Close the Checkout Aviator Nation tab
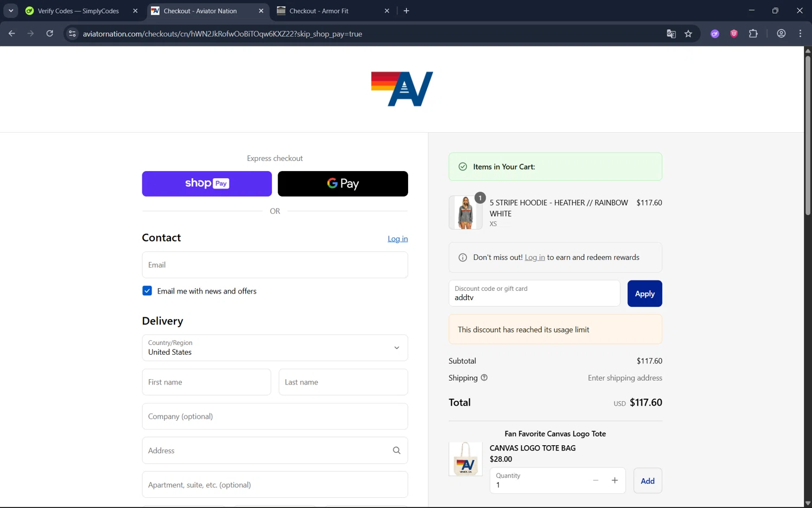Screen dimensions: 812x508 coord(261,11)
